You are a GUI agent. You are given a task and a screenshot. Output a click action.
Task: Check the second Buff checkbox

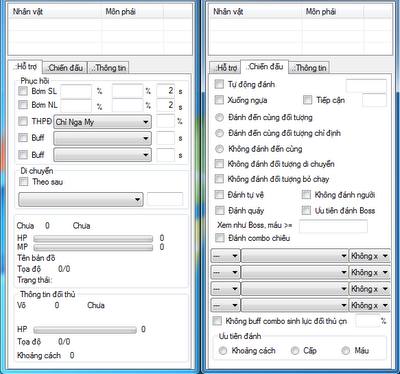click(x=23, y=154)
